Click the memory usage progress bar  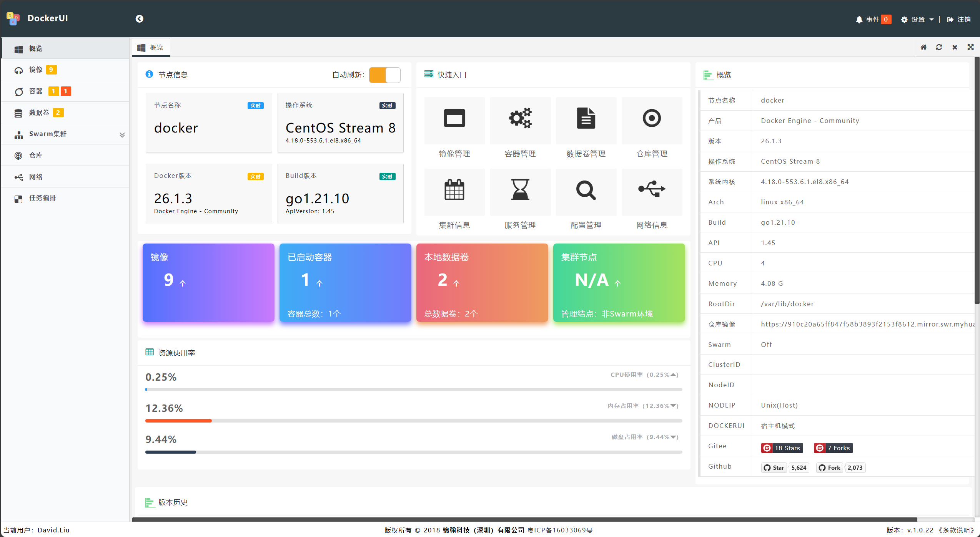tap(413, 421)
